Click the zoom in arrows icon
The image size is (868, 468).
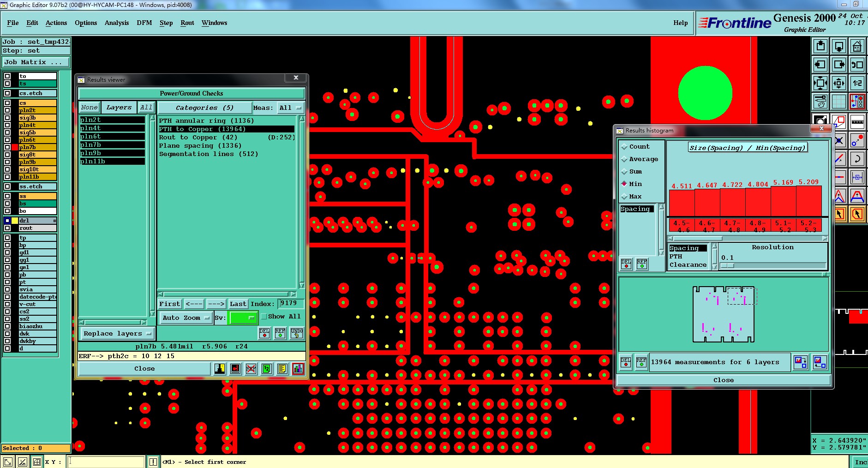pos(820,83)
